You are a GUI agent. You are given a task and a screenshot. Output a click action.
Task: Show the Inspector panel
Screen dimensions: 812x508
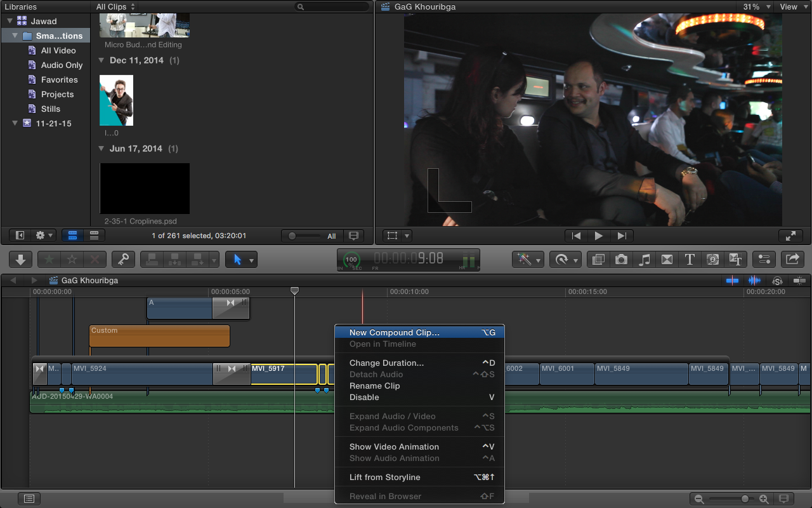click(x=764, y=259)
